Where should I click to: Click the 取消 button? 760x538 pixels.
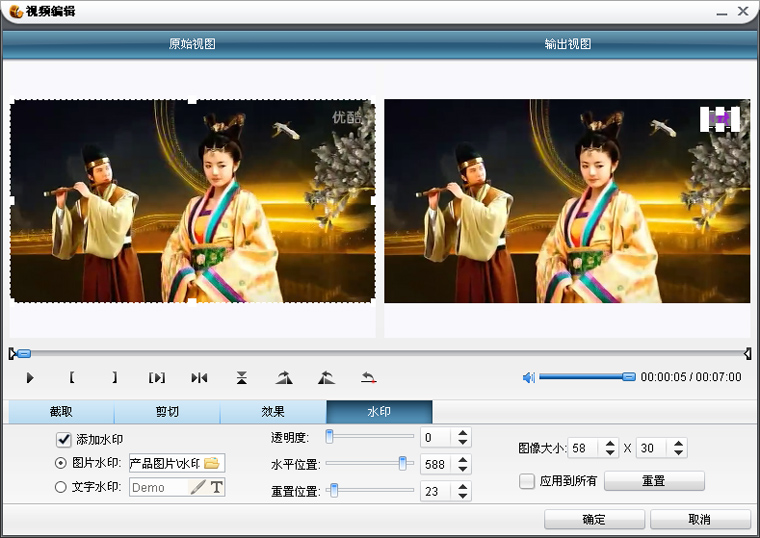(700, 519)
